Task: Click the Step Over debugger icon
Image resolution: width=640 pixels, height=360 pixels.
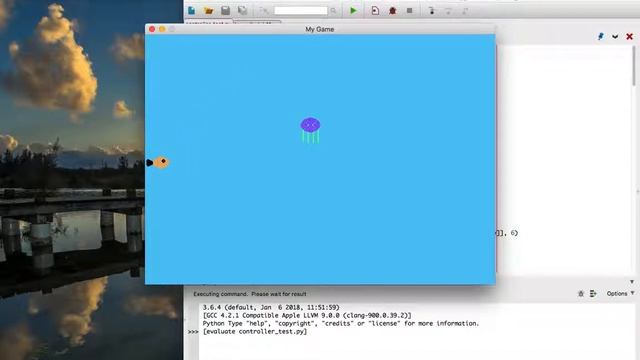Action: 448,11
